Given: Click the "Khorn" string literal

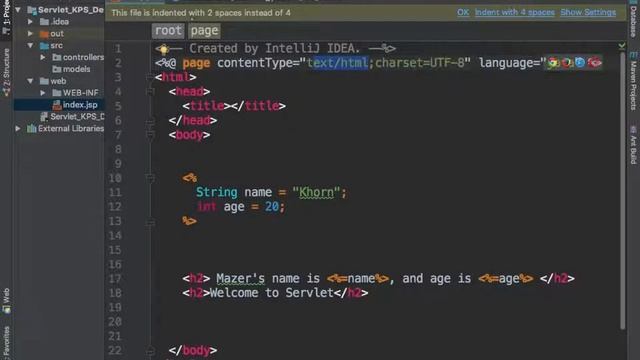Looking at the screenshot, I should point(316,192).
